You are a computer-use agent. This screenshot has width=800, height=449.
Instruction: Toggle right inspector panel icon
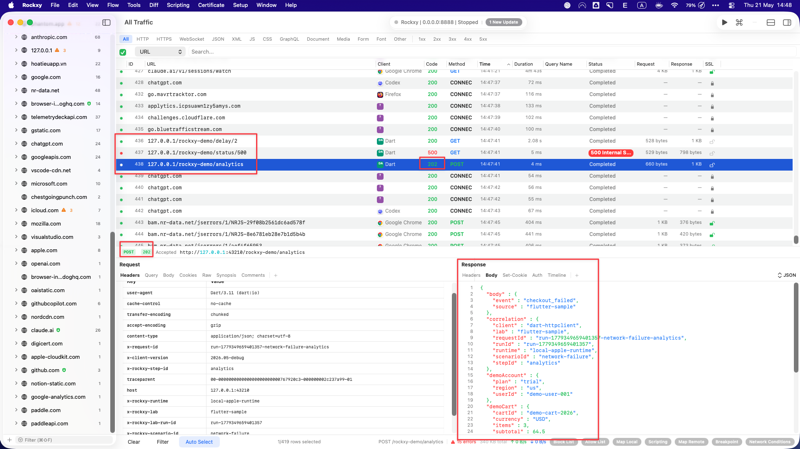(x=787, y=22)
